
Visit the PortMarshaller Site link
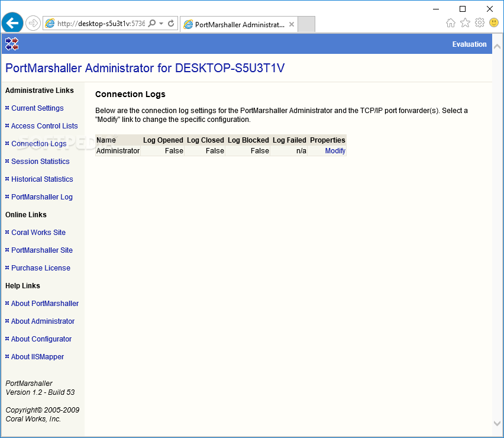42,250
